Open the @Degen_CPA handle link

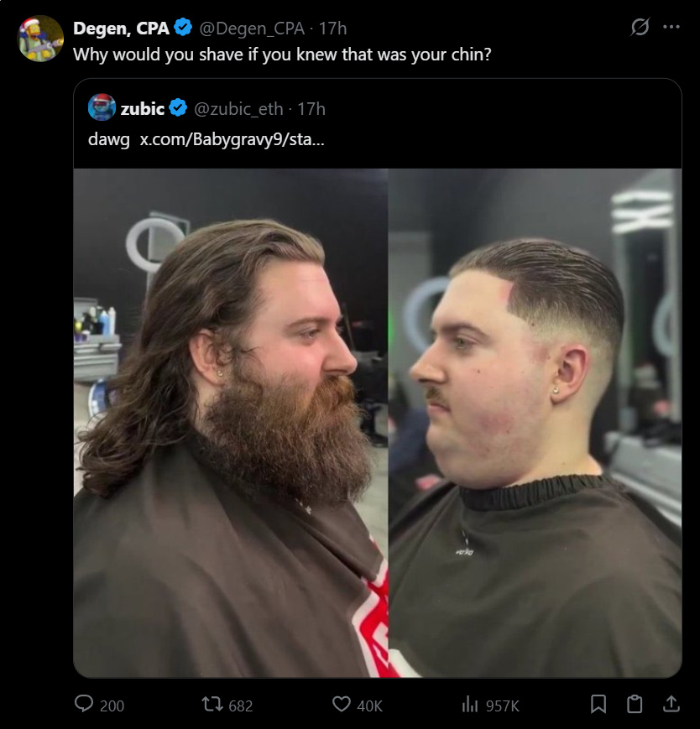[252, 29]
